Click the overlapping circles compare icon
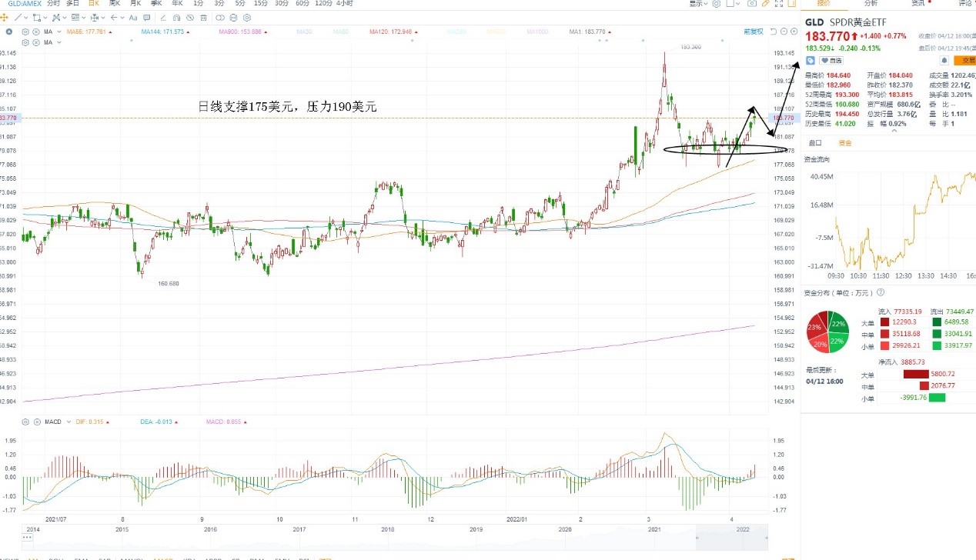 (220, 18)
